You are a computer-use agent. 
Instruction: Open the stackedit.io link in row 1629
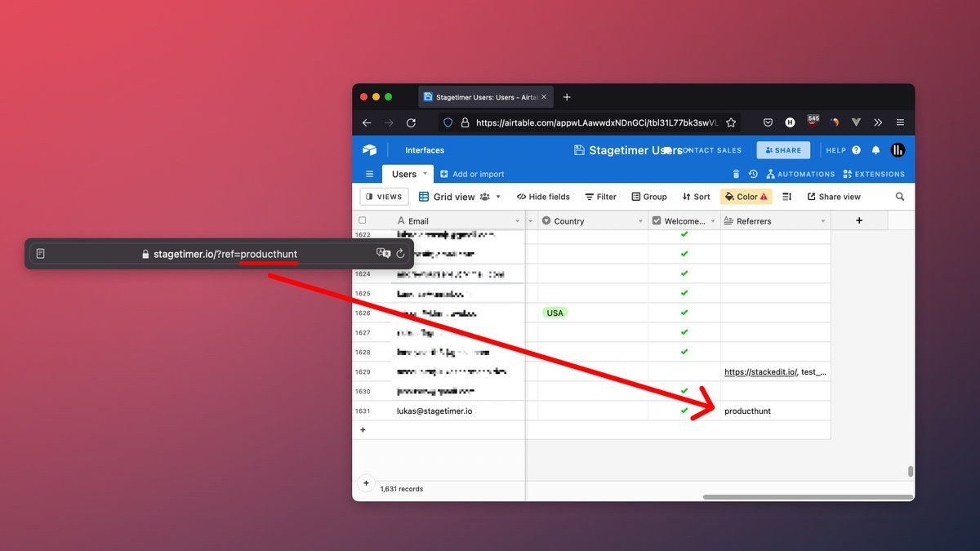pos(759,372)
